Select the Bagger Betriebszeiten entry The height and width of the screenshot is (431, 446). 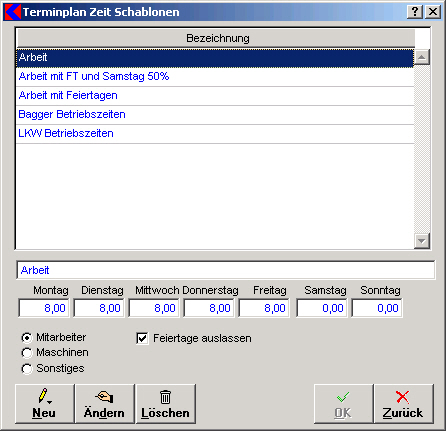[x=215, y=115]
